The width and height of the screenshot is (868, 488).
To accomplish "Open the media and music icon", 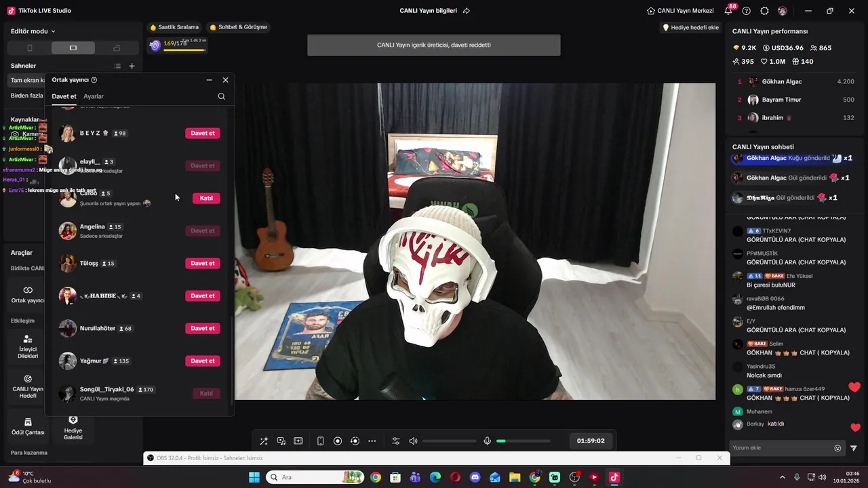I will pos(281,441).
